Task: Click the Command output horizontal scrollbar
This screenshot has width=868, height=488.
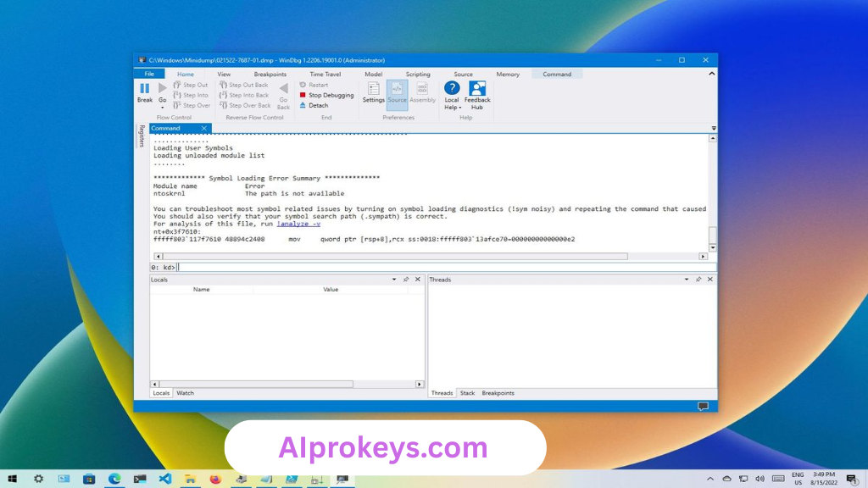Action: pyautogui.click(x=395, y=256)
